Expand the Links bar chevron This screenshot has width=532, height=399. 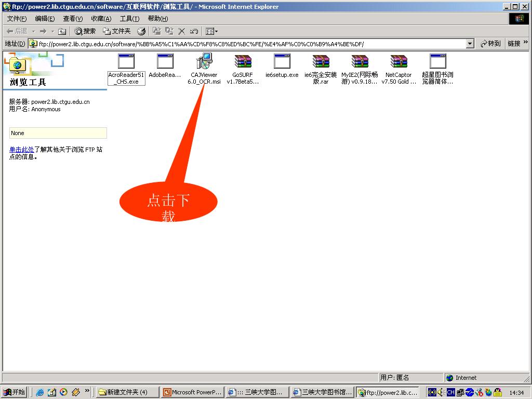(x=526, y=43)
